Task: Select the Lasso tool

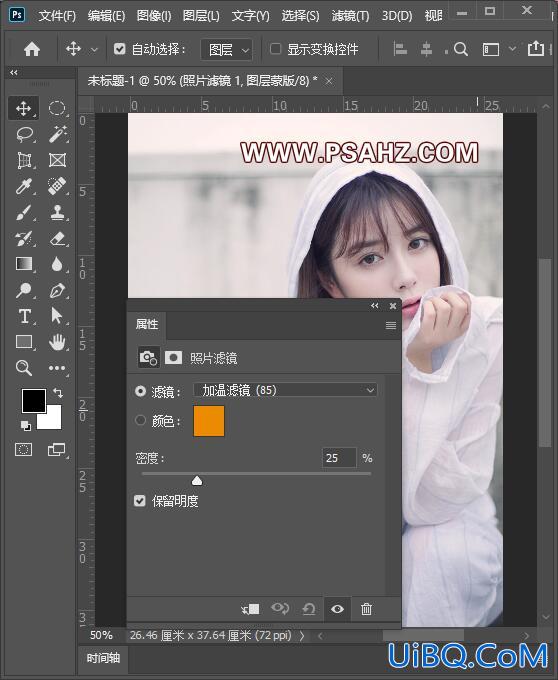Action: click(24, 134)
